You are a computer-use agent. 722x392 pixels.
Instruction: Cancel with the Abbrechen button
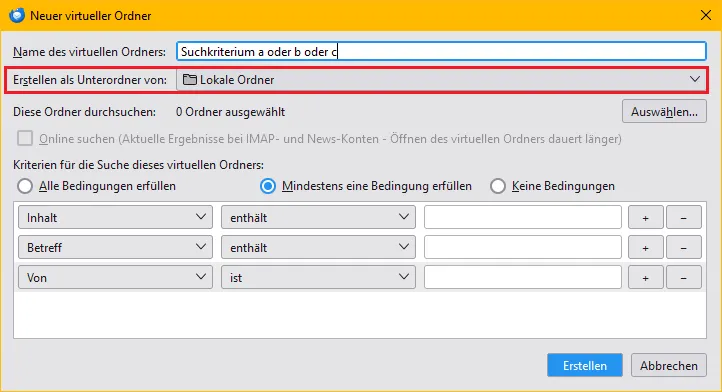(669, 365)
